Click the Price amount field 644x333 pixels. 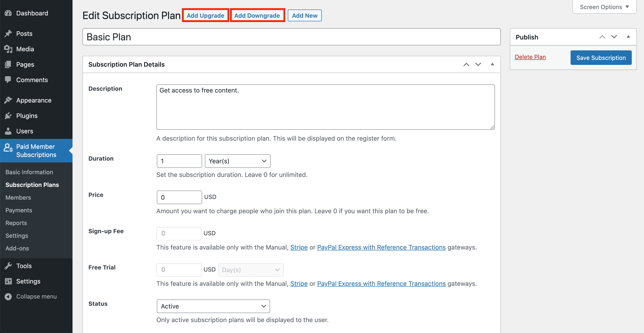click(179, 197)
